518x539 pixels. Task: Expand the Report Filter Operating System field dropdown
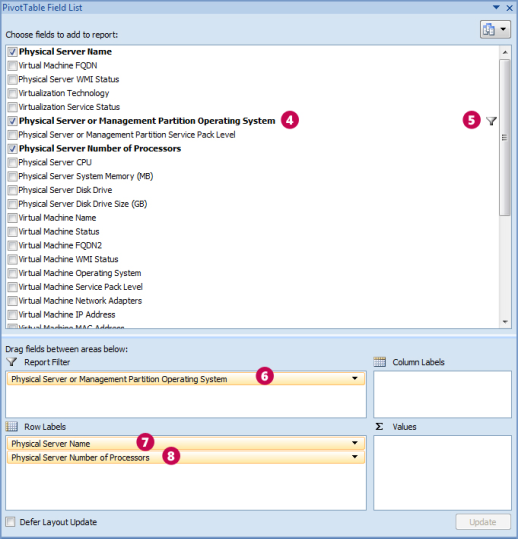355,378
